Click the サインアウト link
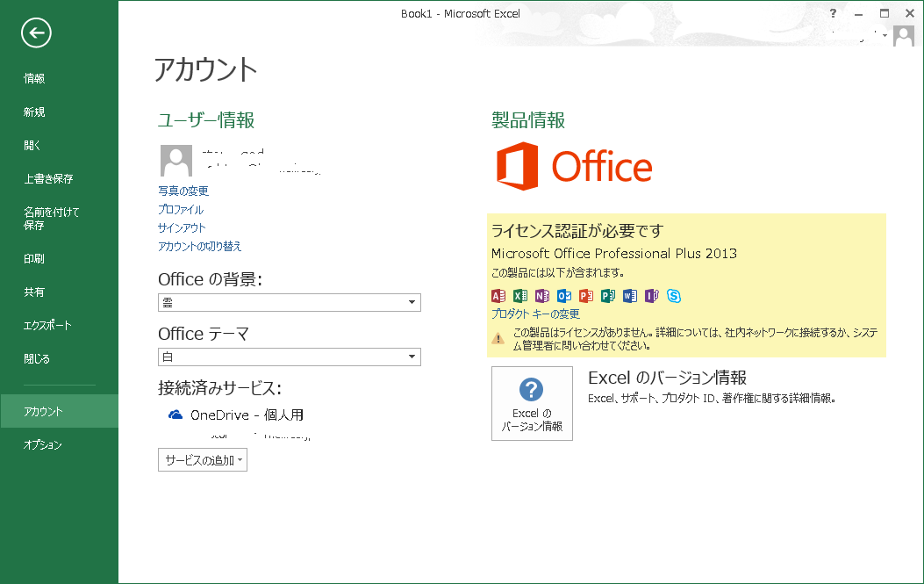The width and height of the screenshot is (924, 584). coord(182,227)
